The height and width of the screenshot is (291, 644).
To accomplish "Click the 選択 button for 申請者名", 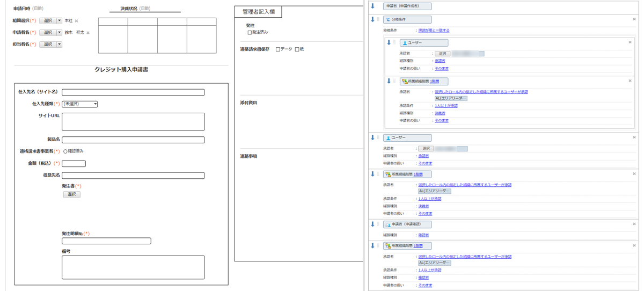I will [x=48, y=33].
